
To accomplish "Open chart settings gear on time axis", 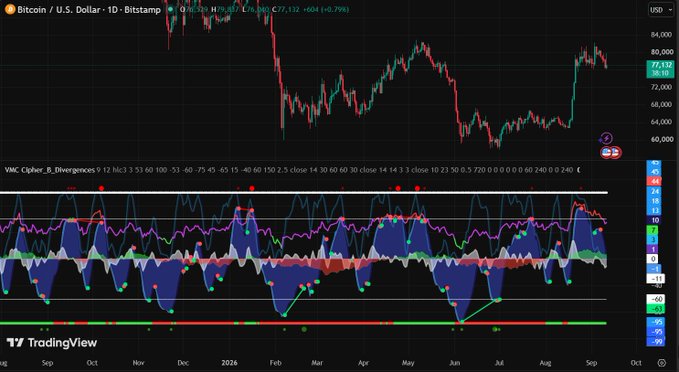I will pyautogui.click(x=661, y=363).
